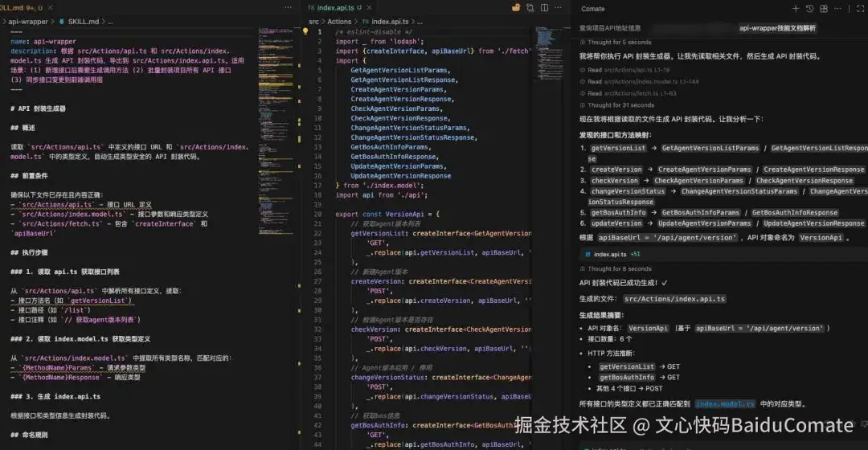868x450 pixels.
Task: Click 'VersionApi' chip after API 对象命名为
Action: click(x=821, y=237)
